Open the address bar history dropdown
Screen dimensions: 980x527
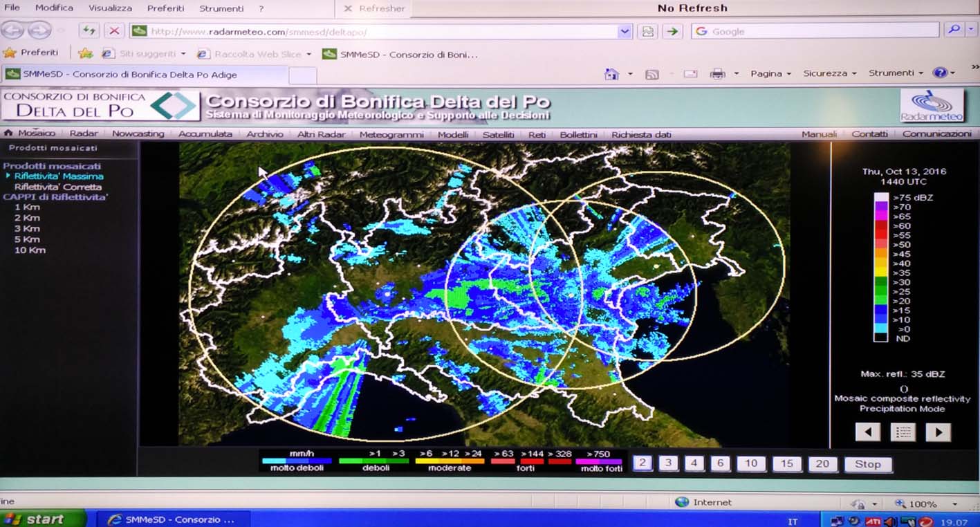[x=625, y=31]
